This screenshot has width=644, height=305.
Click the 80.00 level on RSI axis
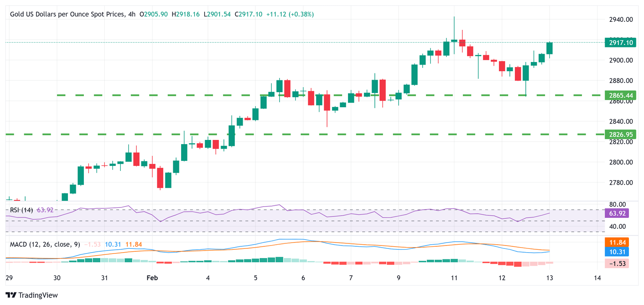click(x=618, y=204)
